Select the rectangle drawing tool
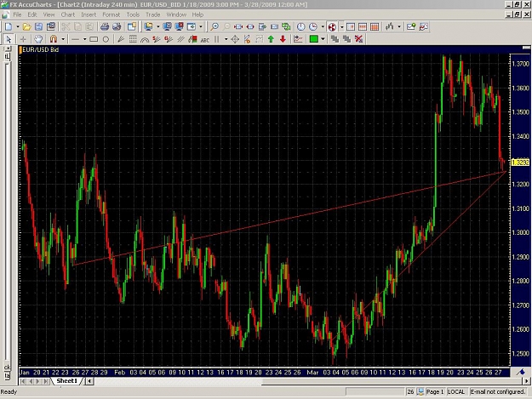Image resolution: width=532 pixels, height=399 pixels. [x=94, y=39]
